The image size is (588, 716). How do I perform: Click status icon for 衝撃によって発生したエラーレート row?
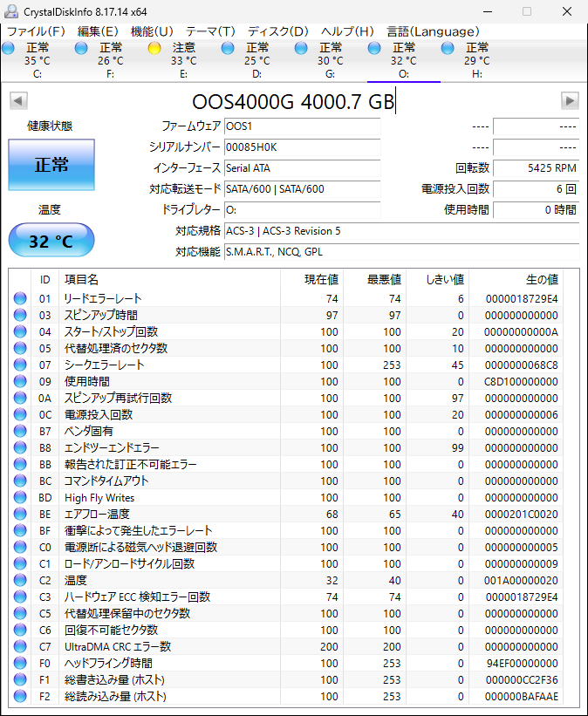[20, 530]
